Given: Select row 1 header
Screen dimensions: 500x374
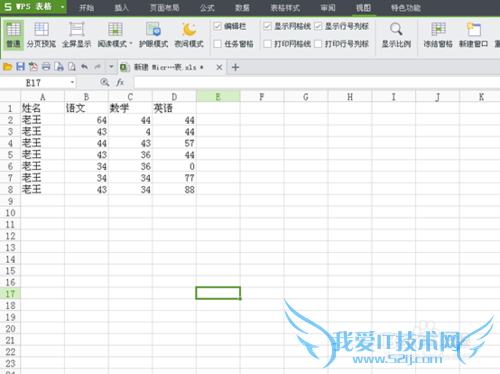Looking at the screenshot, I should (x=10, y=108).
